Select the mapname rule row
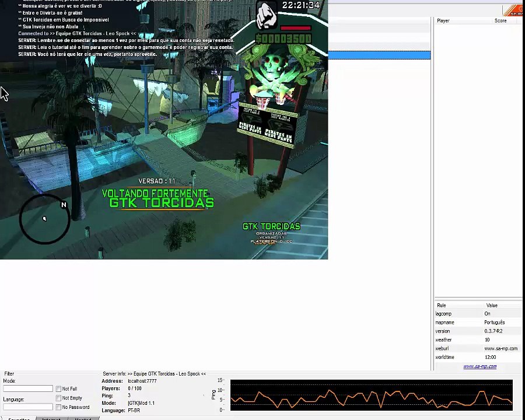This screenshot has height=420, width=525. click(x=478, y=323)
